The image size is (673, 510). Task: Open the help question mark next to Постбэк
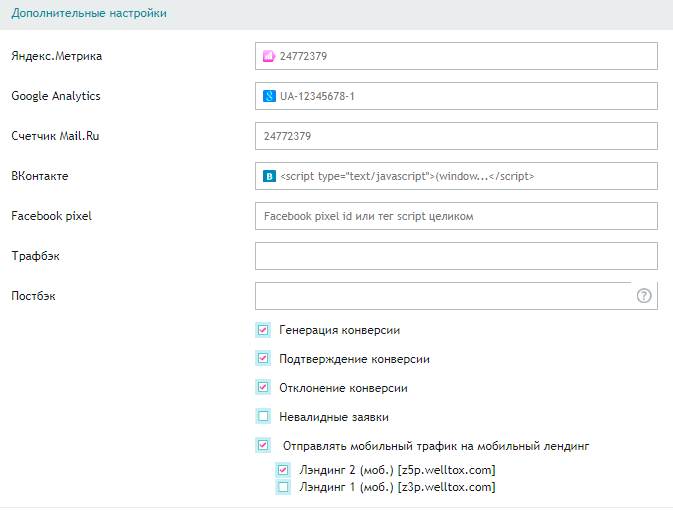(x=644, y=296)
